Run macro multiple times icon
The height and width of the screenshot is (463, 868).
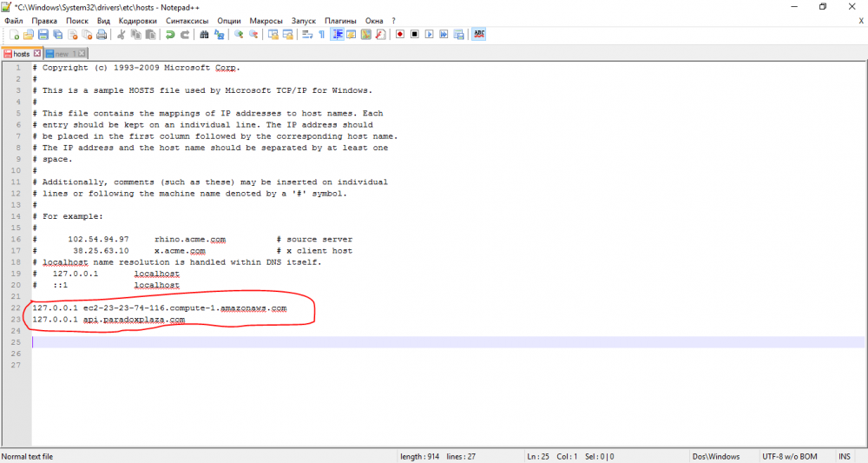click(x=444, y=35)
